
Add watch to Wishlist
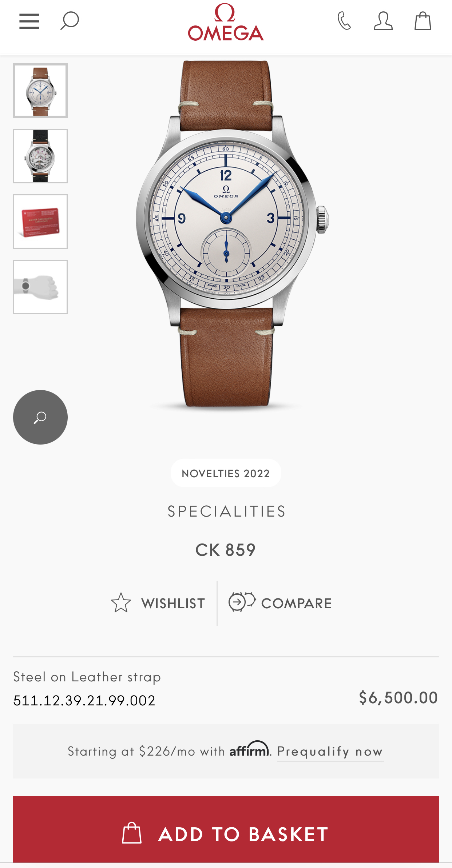pyautogui.click(x=158, y=603)
